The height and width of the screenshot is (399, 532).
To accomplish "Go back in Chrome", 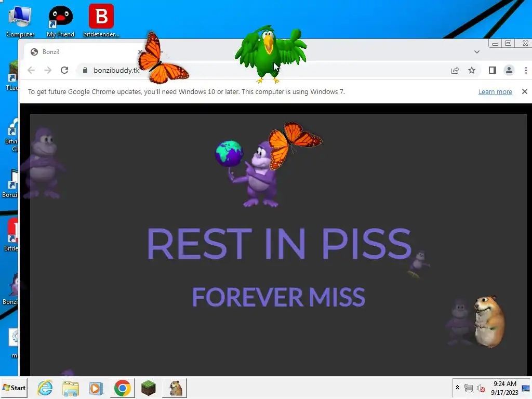I will click(x=31, y=70).
